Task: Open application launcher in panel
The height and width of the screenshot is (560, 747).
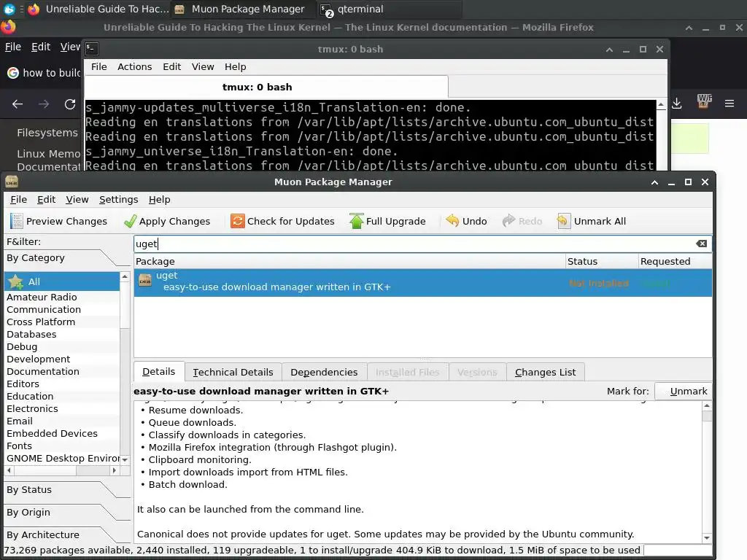Action: pos(9,9)
